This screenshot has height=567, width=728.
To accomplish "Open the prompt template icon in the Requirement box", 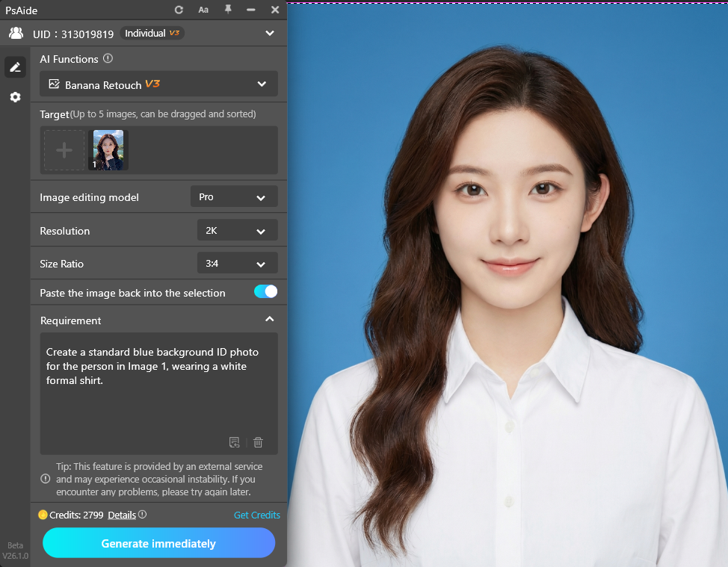I will [234, 442].
